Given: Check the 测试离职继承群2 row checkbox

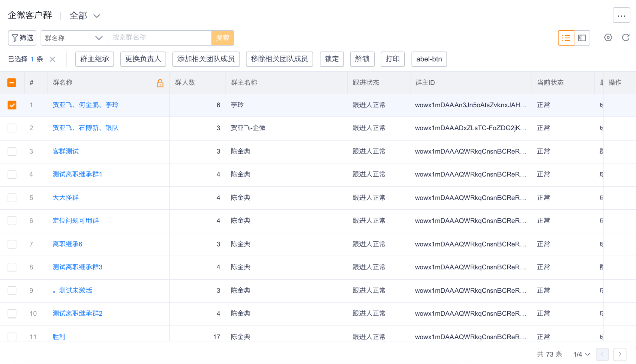Looking at the screenshot, I should [12, 314].
